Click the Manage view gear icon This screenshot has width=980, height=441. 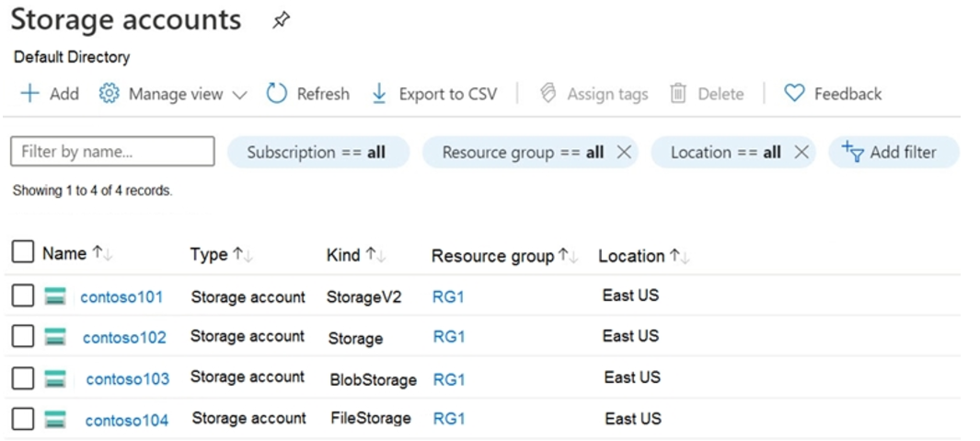(110, 94)
